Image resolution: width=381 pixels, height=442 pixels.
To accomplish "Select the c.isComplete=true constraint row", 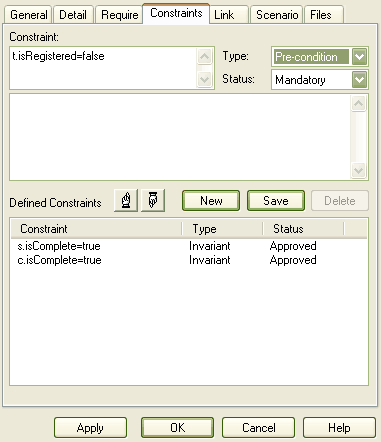I will [x=189, y=260].
